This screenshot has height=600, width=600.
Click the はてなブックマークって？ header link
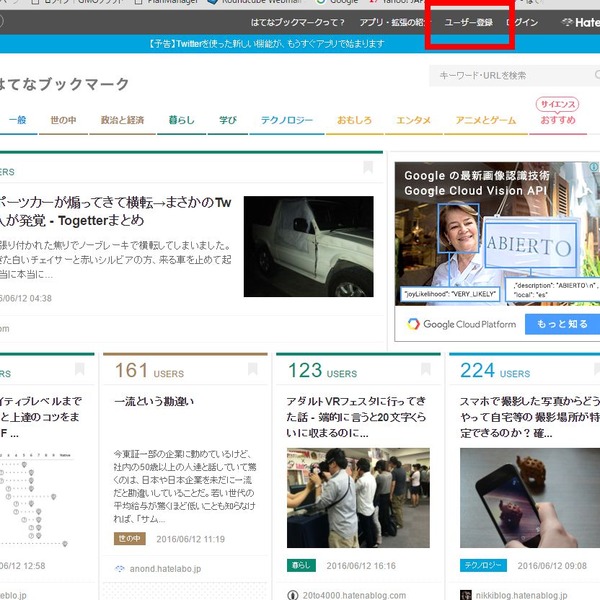(x=298, y=23)
